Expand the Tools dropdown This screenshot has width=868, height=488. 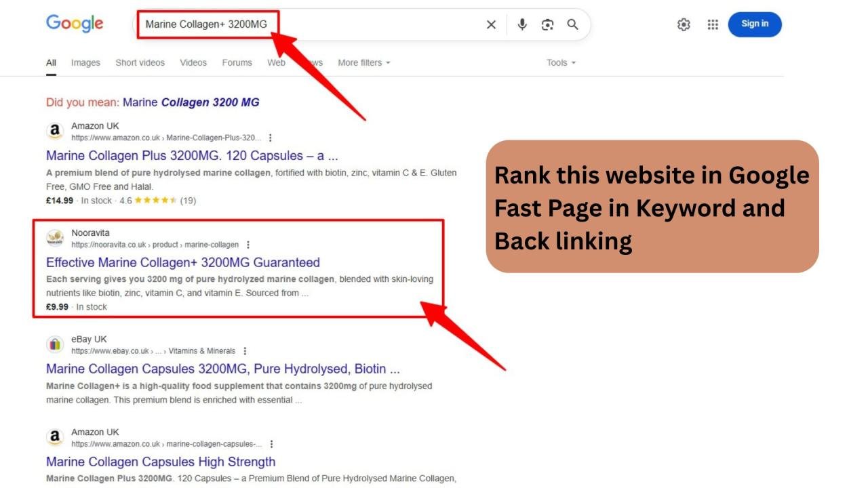(561, 63)
